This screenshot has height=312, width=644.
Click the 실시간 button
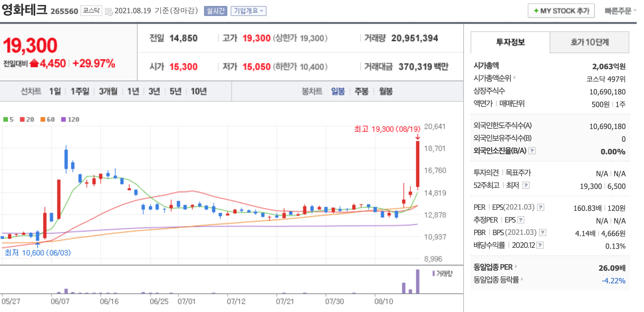215,11
